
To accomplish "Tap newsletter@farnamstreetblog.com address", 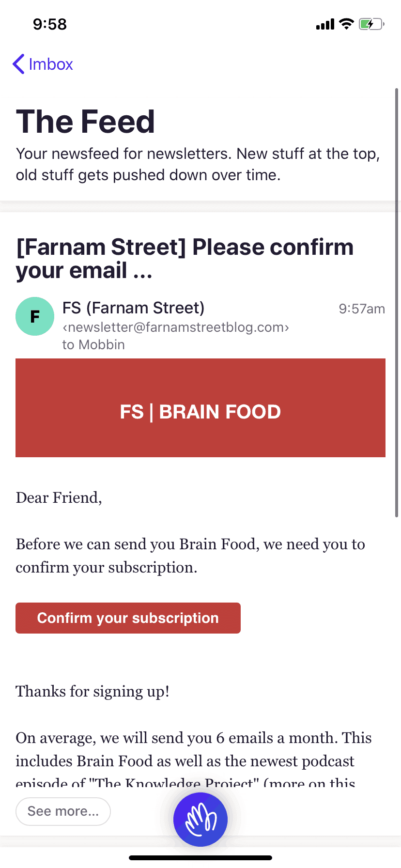I will coord(175,327).
